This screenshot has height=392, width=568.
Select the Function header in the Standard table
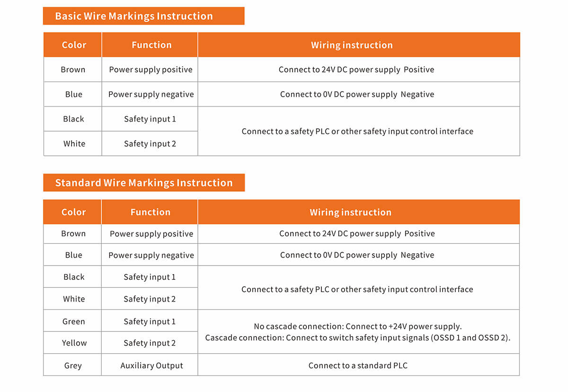pyautogui.click(x=151, y=212)
